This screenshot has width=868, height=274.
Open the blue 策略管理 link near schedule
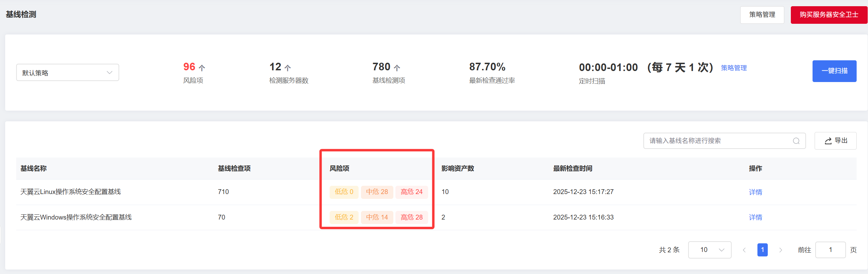click(734, 68)
